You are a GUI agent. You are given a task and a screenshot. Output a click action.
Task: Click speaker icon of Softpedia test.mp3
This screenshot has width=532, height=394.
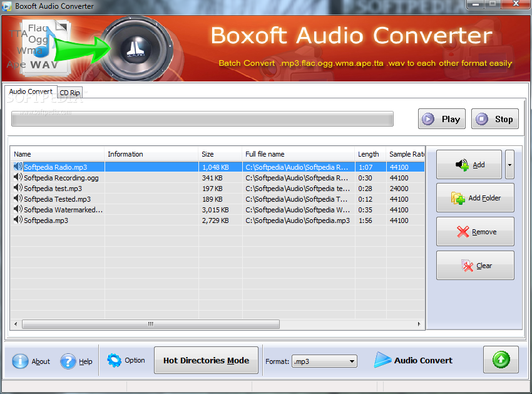coord(18,188)
